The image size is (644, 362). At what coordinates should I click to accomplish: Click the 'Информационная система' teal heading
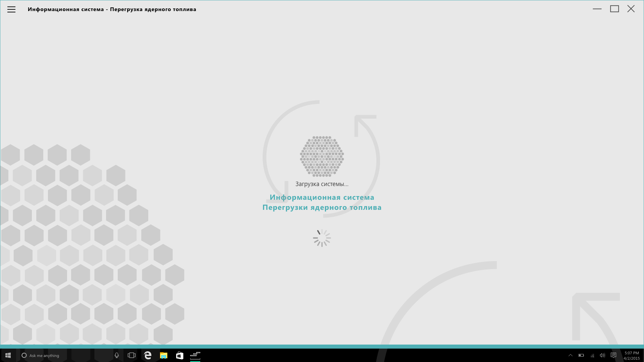[x=322, y=197]
